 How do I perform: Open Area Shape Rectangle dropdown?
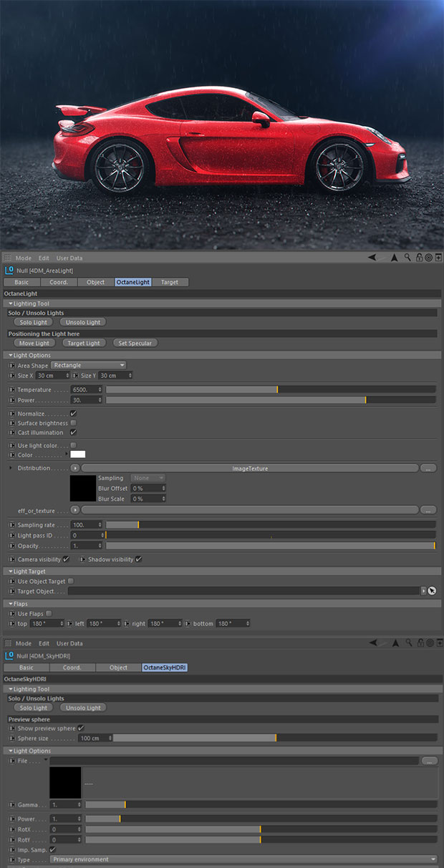click(x=88, y=365)
